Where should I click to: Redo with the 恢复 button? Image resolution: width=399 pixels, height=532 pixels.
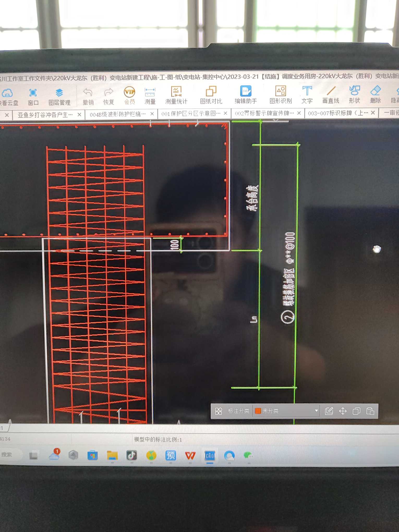coord(108,96)
